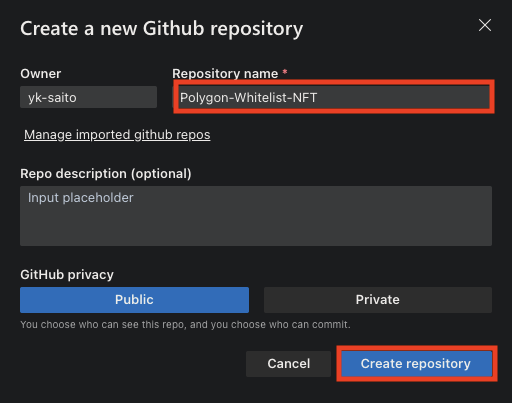Viewport: 512px width, 403px height.
Task: Click the yk-saito owner name
Action: [52, 98]
